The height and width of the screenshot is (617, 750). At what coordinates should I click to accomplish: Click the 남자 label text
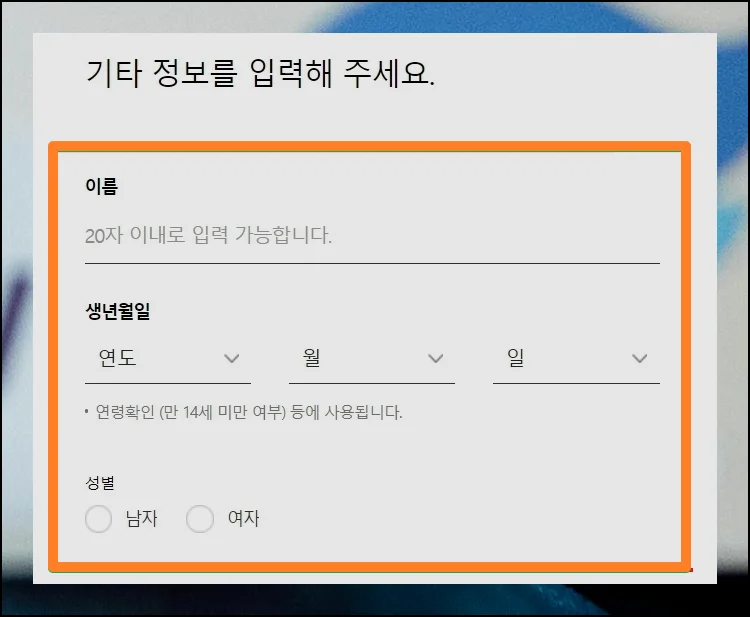[141, 519]
